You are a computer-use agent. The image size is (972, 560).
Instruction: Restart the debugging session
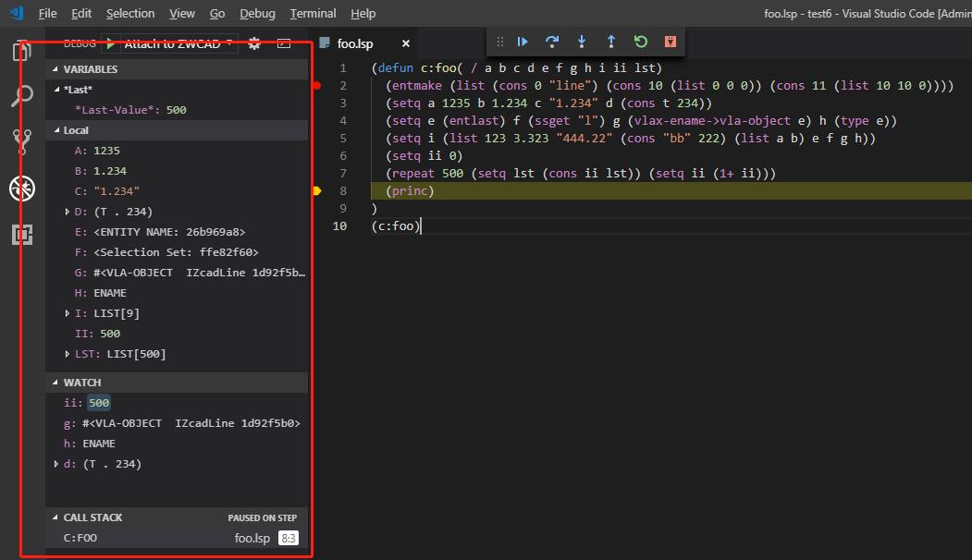pos(640,42)
